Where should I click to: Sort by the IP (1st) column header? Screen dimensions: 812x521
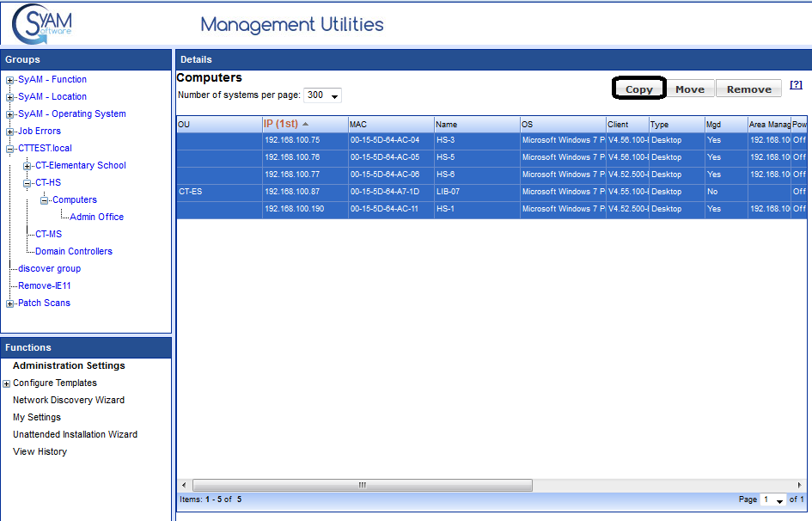(281, 124)
